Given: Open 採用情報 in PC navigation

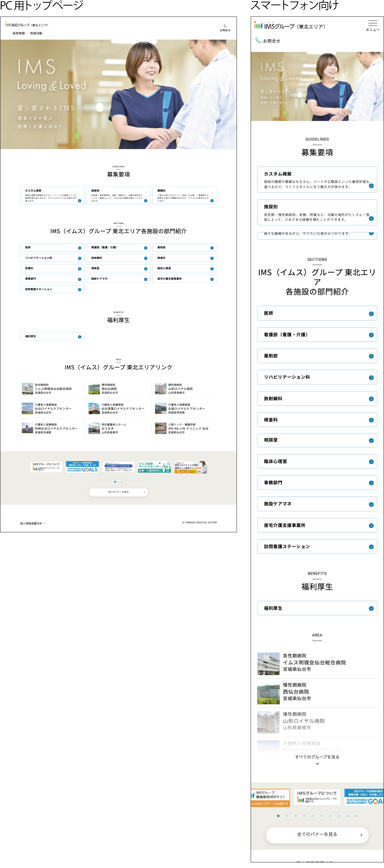Looking at the screenshot, I should pyautogui.click(x=19, y=33).
